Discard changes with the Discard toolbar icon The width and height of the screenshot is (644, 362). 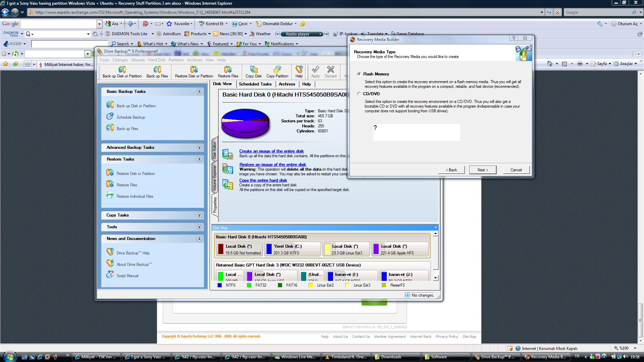[x=330, y=72]
